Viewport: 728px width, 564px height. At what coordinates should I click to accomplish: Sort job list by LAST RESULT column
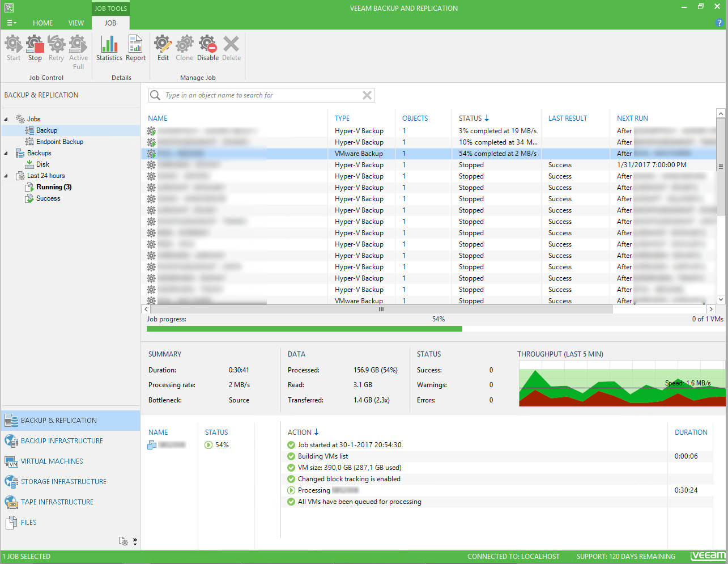(x=567, y=118)
